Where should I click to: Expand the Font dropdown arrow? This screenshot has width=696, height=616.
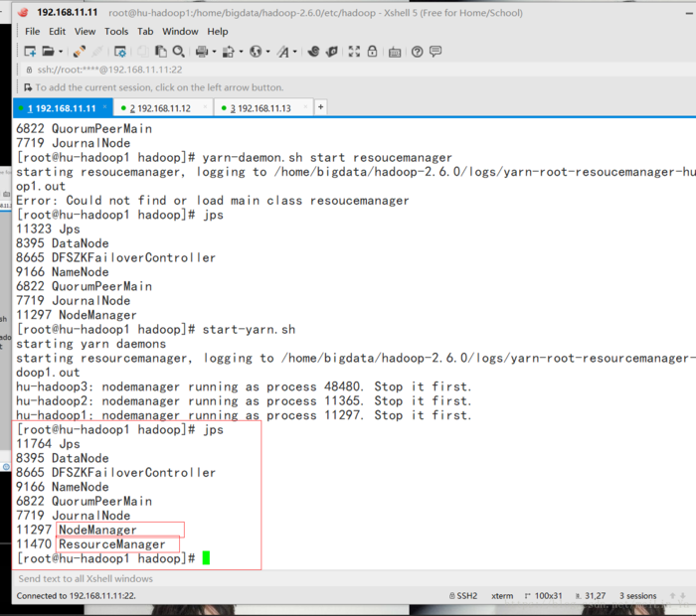point(294,52)
